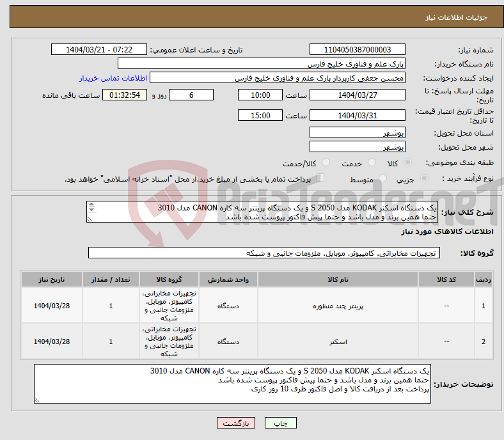Click the need date in scanner row
The width and height of the screenshot is (504, 440).
[52, 342]
